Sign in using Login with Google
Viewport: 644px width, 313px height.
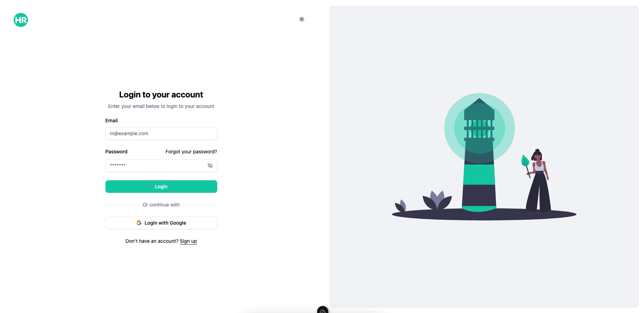[x=161, y=223]
